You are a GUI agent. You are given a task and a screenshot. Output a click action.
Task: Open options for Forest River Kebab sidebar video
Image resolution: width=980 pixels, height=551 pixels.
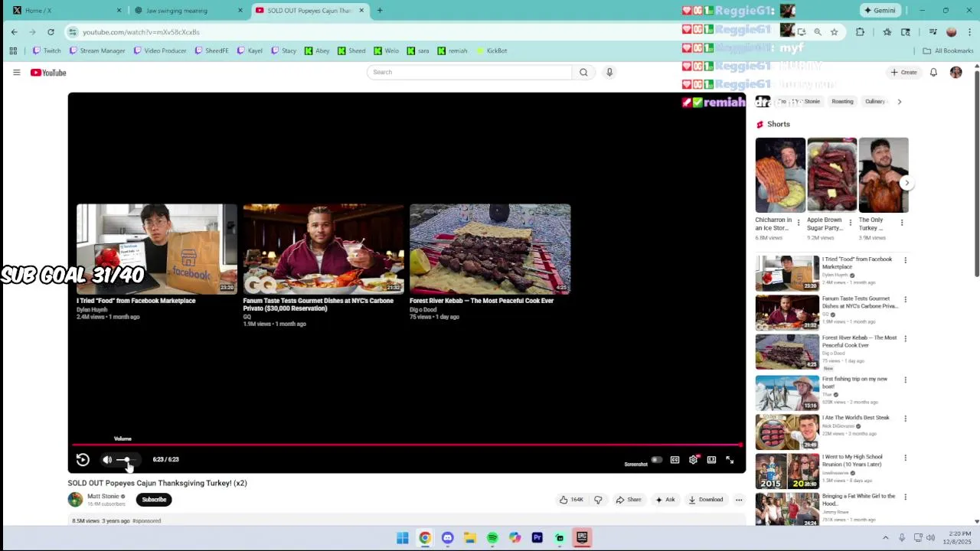(905, 338)
